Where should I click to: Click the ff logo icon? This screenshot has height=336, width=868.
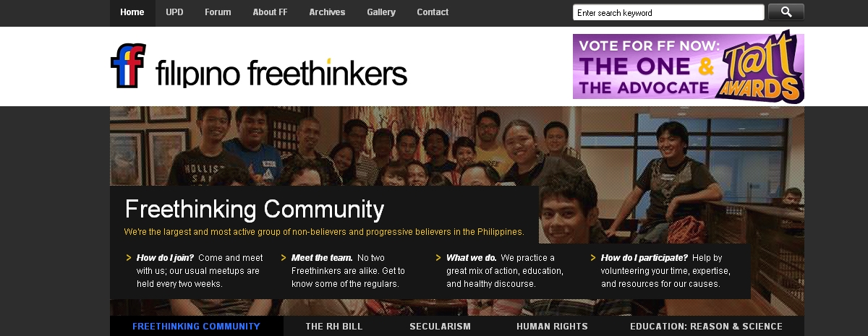(129, 66)
